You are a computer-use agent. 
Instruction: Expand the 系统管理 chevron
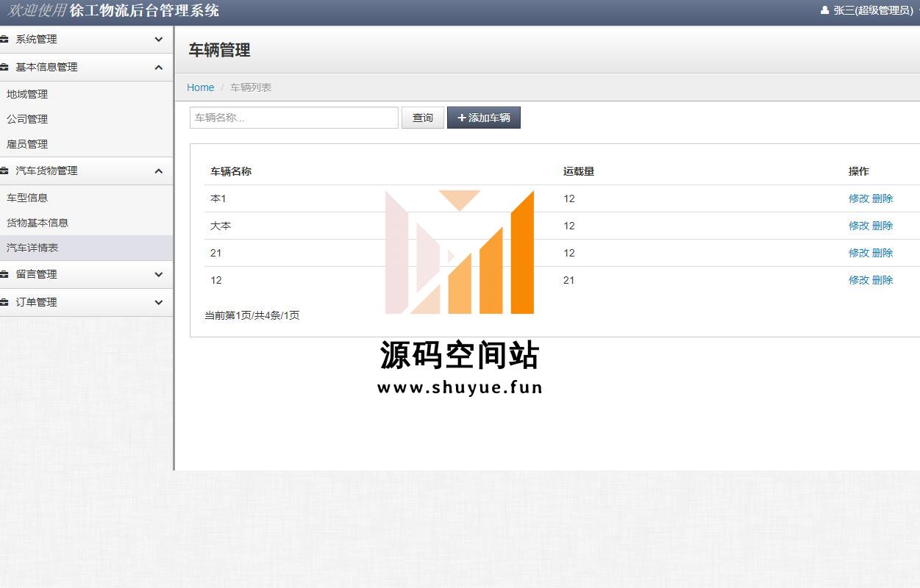[x=159, y=40]
